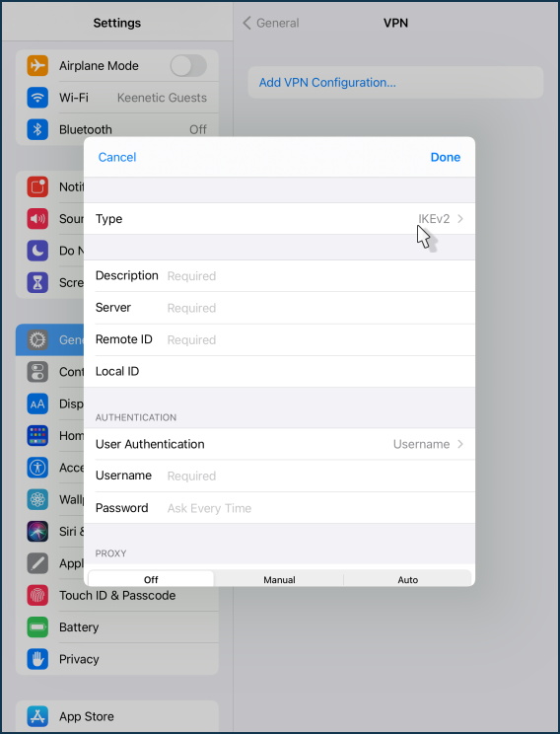Click the Notifications red icon

coord(37,187)
